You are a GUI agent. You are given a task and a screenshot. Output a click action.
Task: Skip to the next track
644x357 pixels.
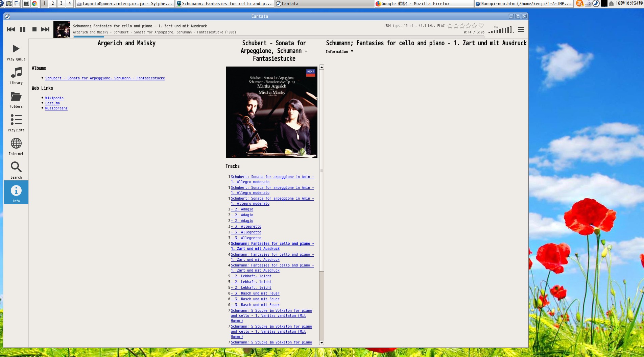(45, 29)
